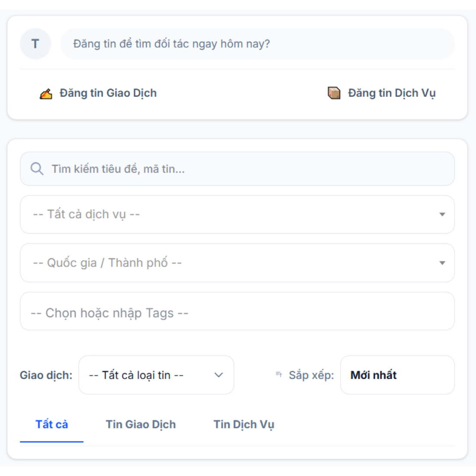This screenshot has width=476, height=476.
Task: Focus the "Chọn hoặc nhập Tags" field
Action: 237,313
